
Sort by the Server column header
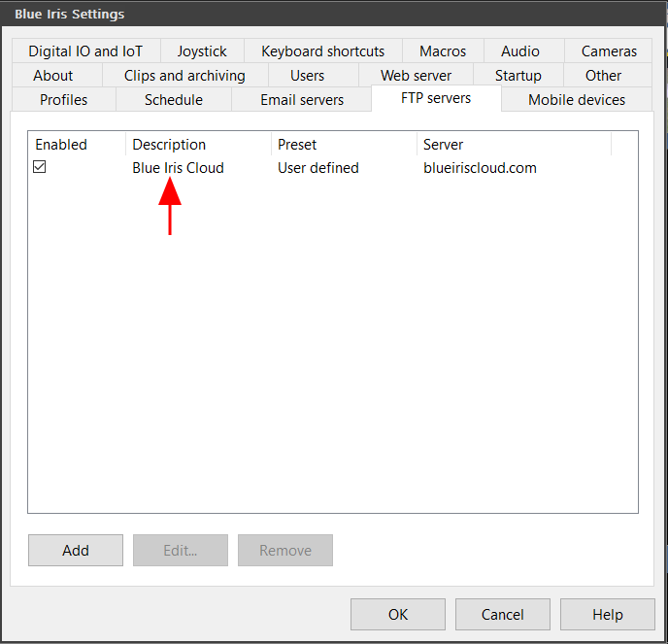[x=514, y=144]
